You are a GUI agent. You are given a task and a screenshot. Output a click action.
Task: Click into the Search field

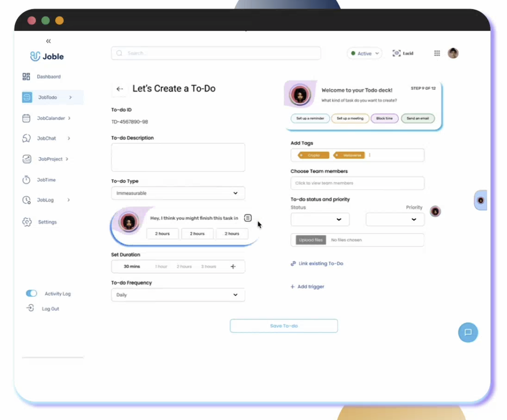(x=216, y=53)
